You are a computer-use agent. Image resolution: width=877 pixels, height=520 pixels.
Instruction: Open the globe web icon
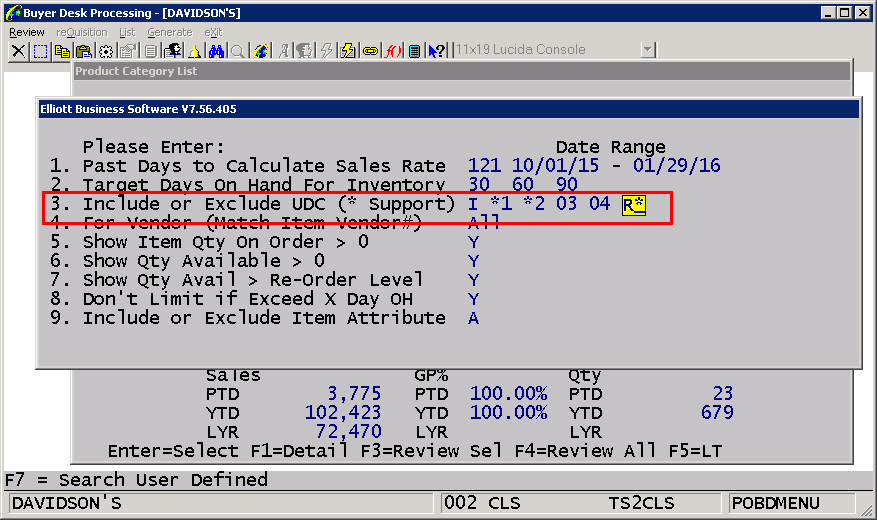pos(261,51)
